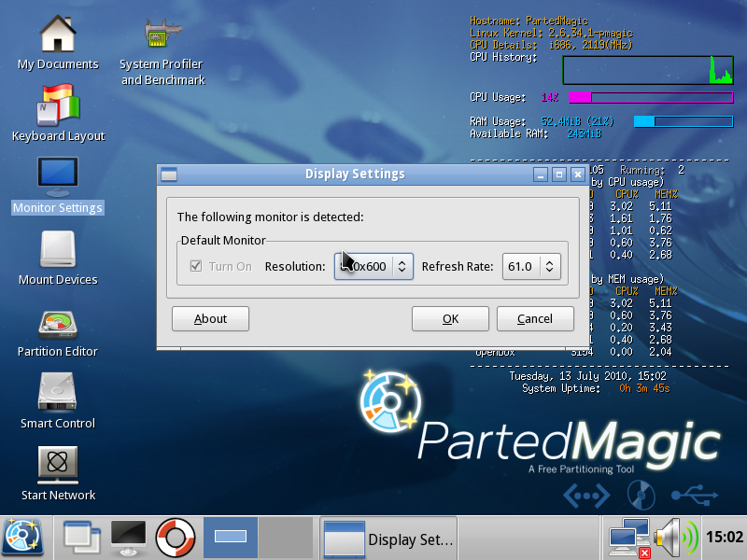Click the Monitor Settings desktop icon
The height and width of the screenshot is (560, 747).
pyautogui.click(x=57, y=177)
